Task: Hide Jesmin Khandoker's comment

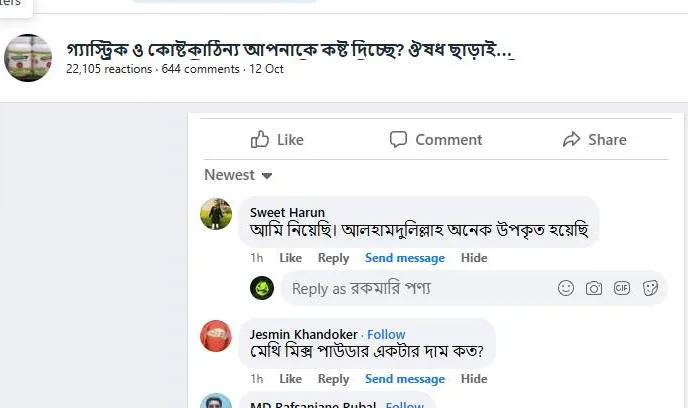Action: [x=474, y=379]
